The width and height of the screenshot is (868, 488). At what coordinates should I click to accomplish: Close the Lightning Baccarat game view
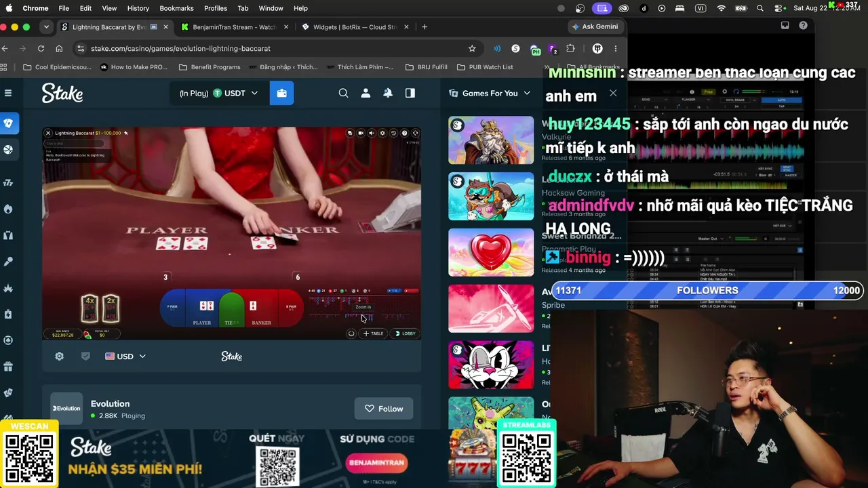tap(48, 133)
